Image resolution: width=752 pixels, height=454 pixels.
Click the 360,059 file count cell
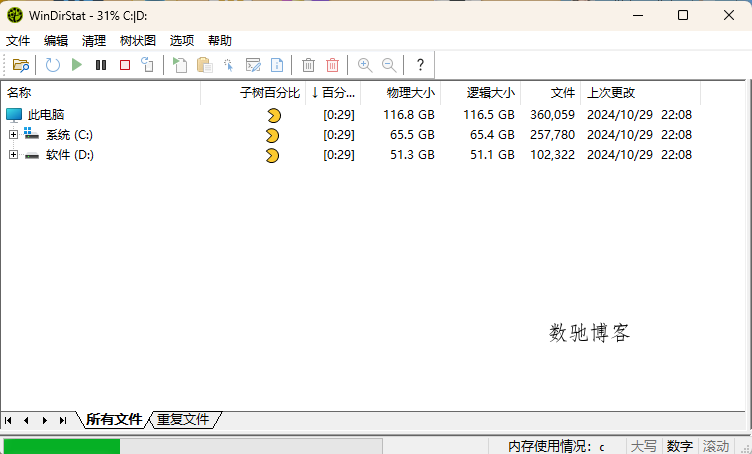point(552,115)
